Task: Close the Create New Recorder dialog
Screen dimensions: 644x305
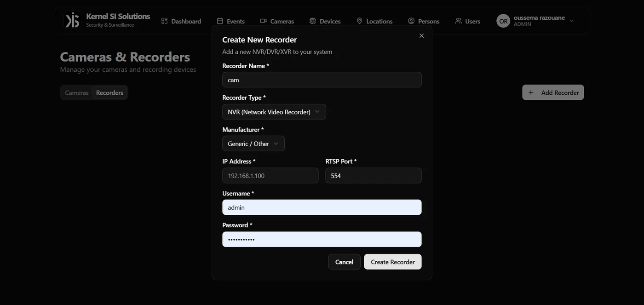Action: coord(421,36)
